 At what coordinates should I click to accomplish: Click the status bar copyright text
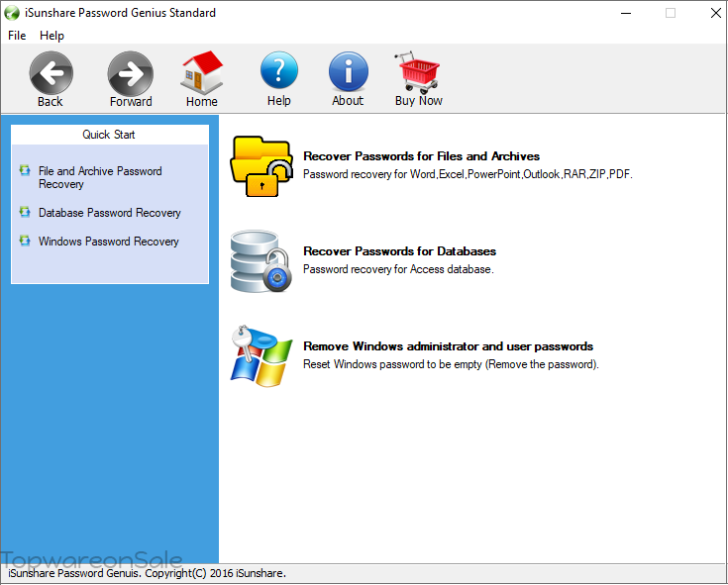(x=147, y=573)
